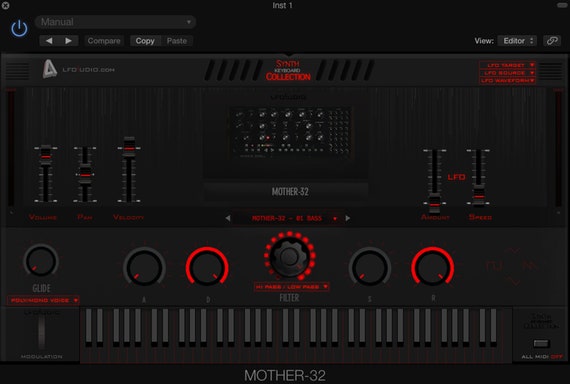
Task: Adjust the LFO Amount fader
Action: [434, 205]
